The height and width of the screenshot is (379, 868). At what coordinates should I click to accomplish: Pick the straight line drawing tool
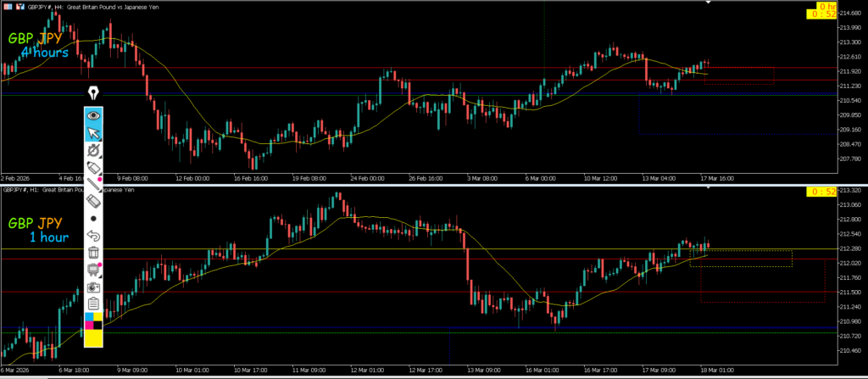[x=93, y=186]
